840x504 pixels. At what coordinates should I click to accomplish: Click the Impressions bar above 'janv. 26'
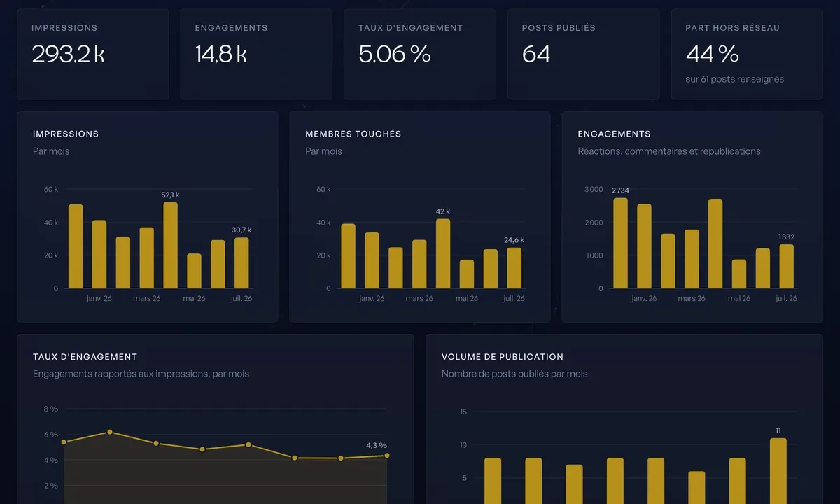point(99,254)
